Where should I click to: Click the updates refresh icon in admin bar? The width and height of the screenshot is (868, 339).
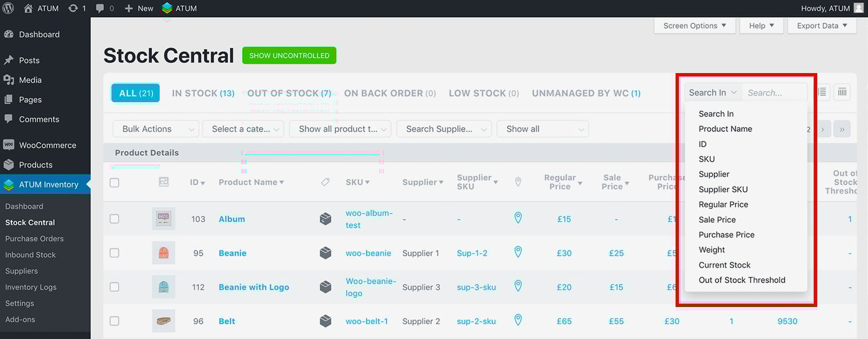pyautogui.click(x=73, y=8)
